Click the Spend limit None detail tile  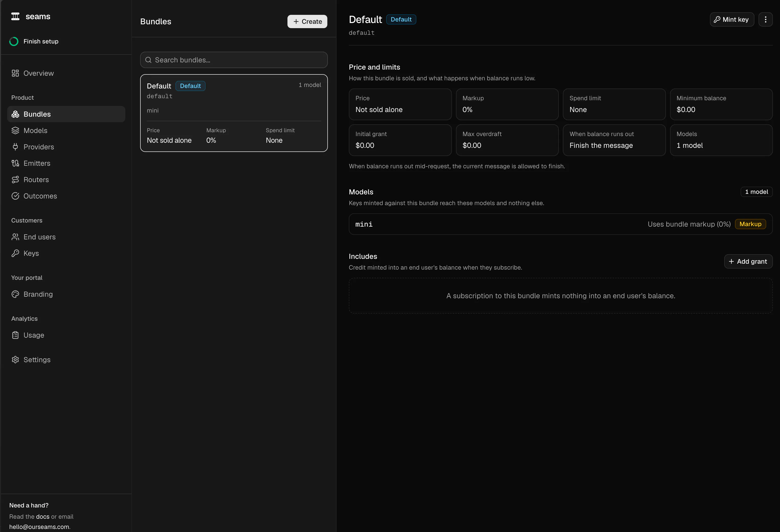pyautogui.click(x=614, y=104)
